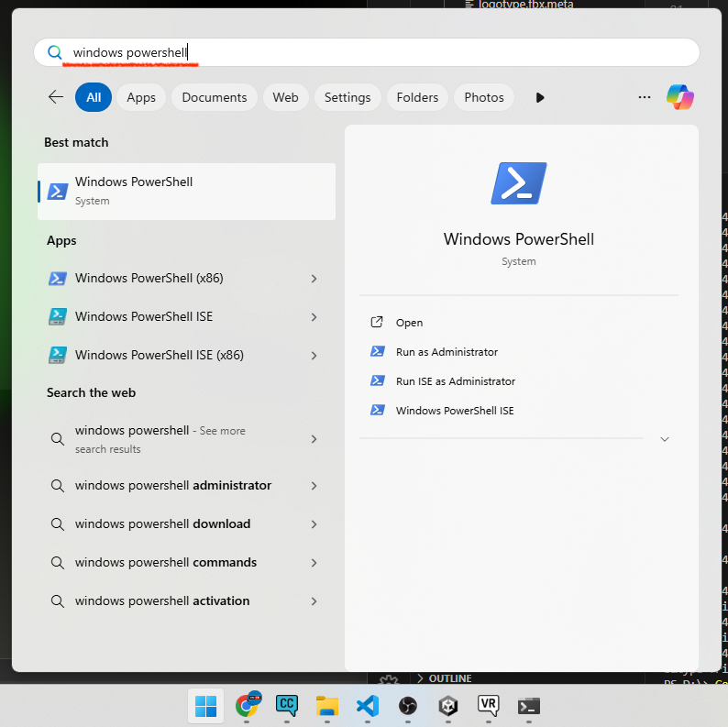Select the Documents filter tab

click(x=214, y=97)
